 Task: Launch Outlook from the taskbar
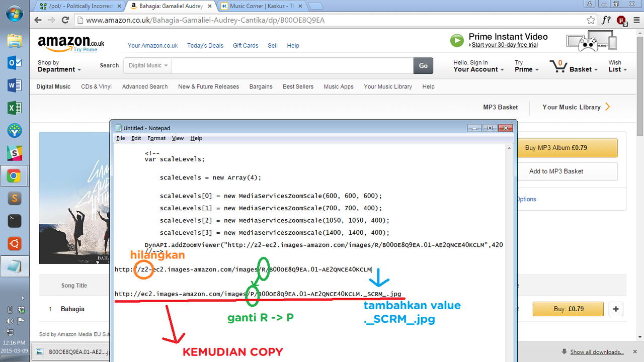tap(14, 63)
